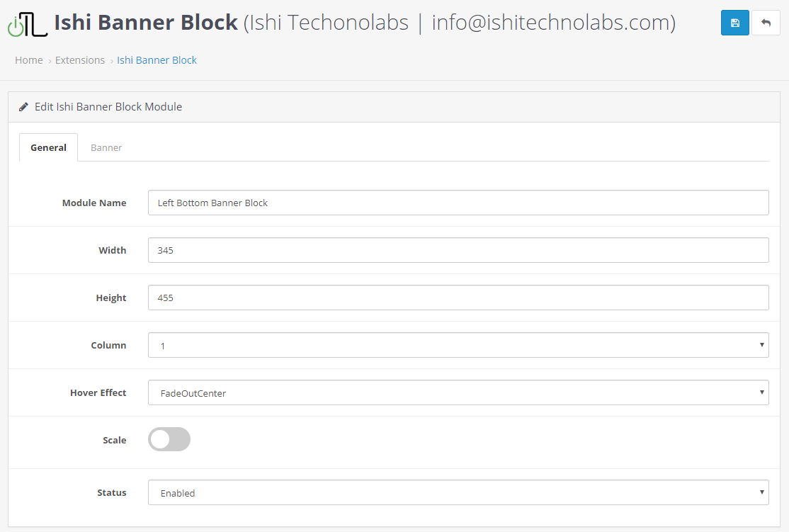Viewport: 789px width, 532px height.
Task: Switch to the Banner tab
Action: click(106, 147)
